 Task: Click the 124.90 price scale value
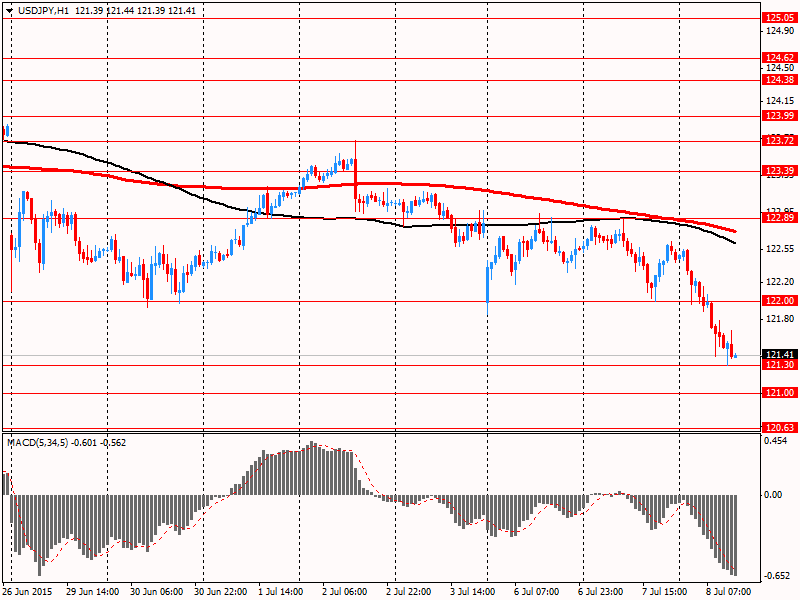coord(780,31)
